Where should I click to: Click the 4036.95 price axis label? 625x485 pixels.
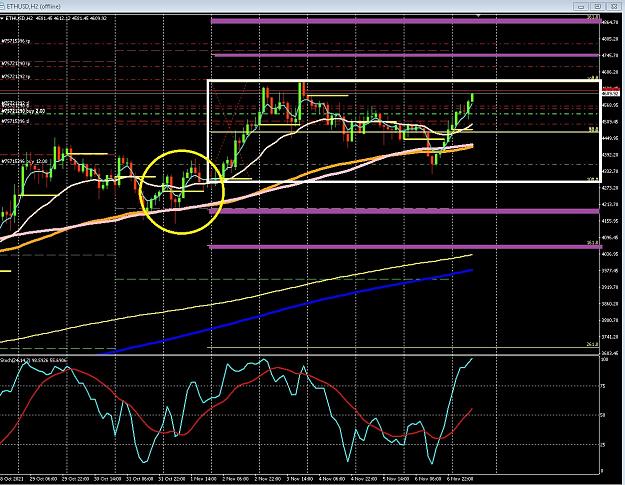(610, 254)
